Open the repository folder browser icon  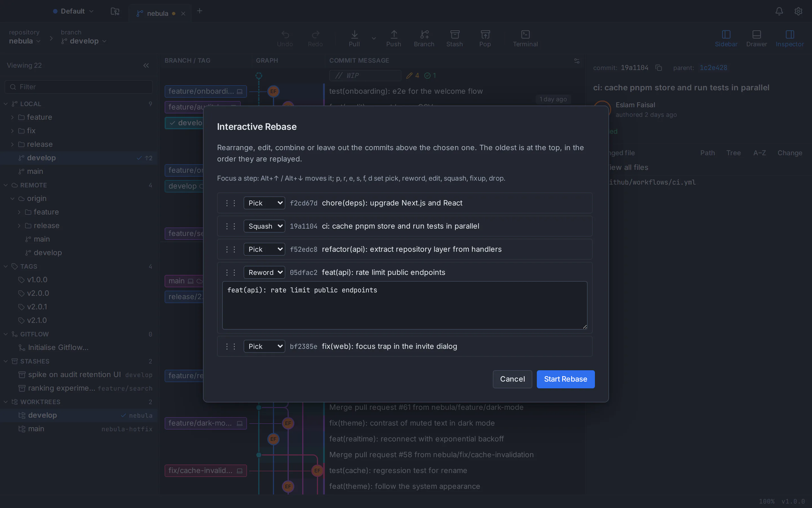pyautogui.click(x=115, y=11)
